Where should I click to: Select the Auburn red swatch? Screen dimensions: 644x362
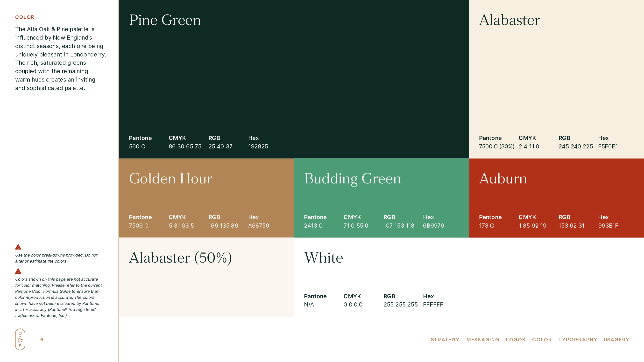[x=556, y=197]
